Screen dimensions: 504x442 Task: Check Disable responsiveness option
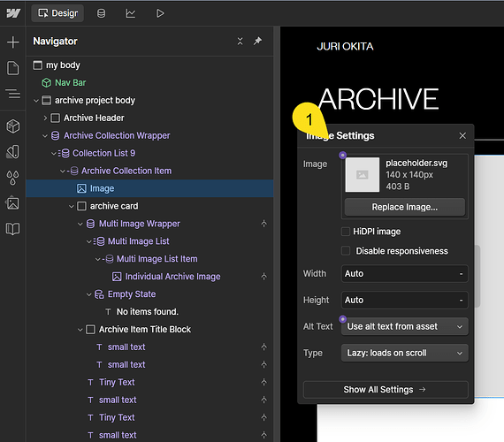click(346, 251)
